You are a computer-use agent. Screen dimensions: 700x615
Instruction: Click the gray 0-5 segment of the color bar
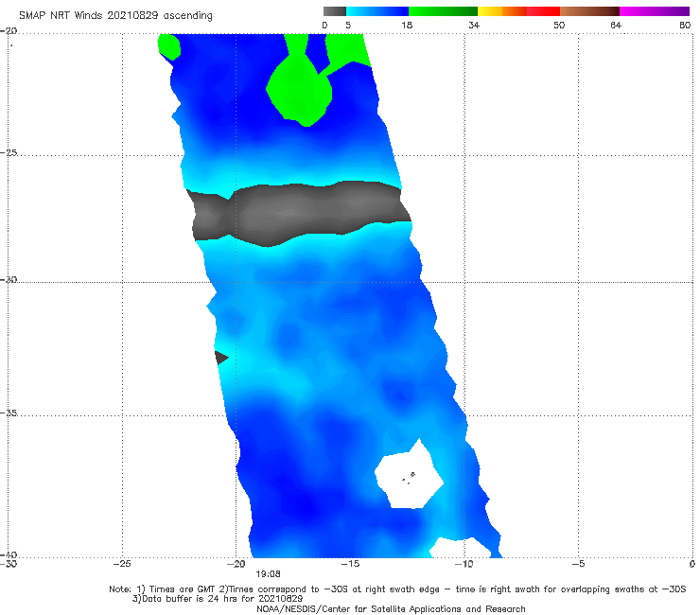335,11
